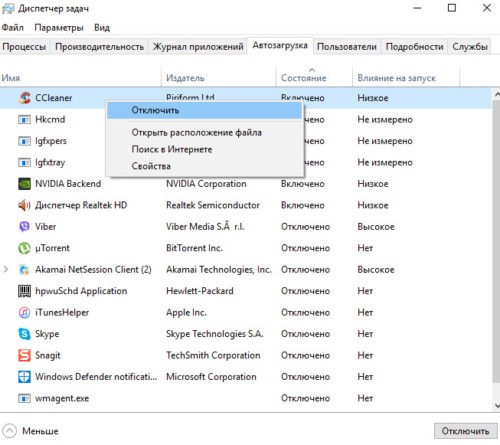
Task: Click the Microsoft Corporation publisher cell
Action: (x=211, y=377)
